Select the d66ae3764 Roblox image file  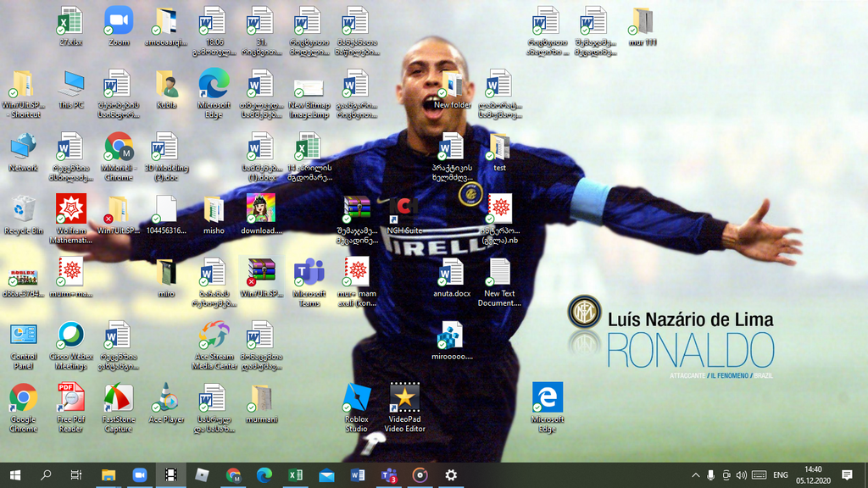coord(23,283)
